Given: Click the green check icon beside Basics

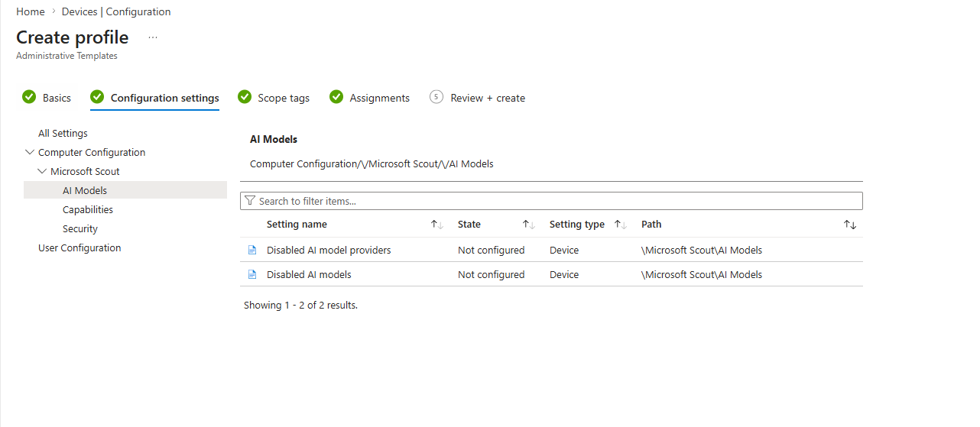Looking at the screenshot, I should click(x=29, y=97).
